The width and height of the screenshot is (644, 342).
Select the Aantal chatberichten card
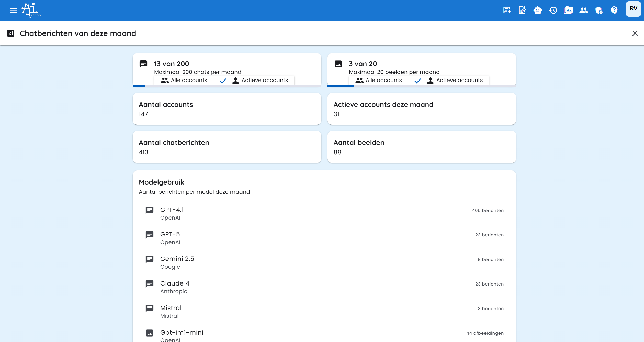tap(227, 147)
